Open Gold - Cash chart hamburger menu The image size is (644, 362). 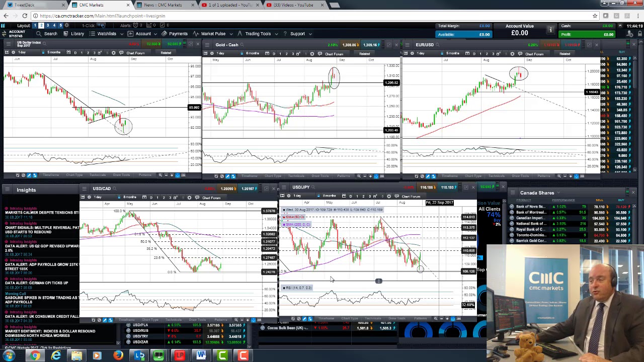tap(207, 45)
